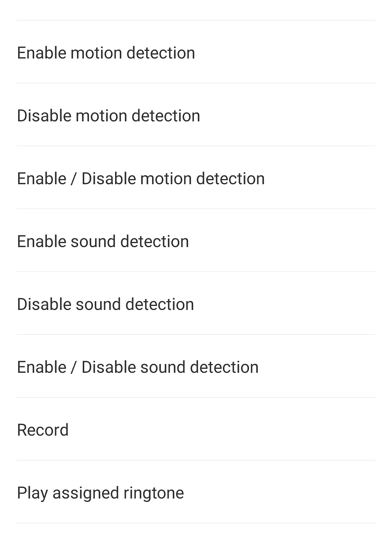Turn off sound detection via list item

point(106,304)
